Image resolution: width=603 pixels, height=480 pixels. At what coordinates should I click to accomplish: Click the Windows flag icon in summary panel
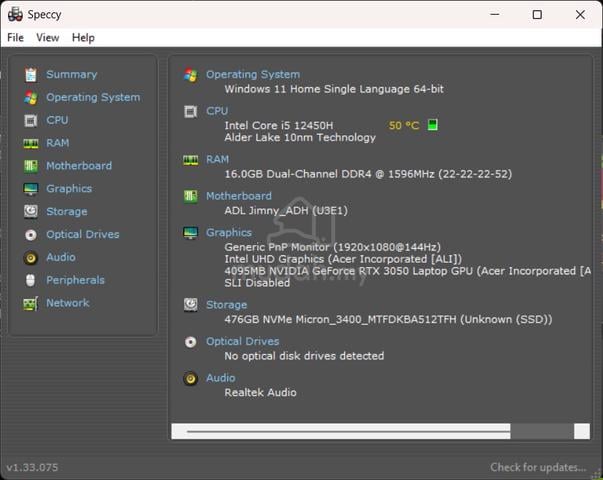(x=190, y=75)
